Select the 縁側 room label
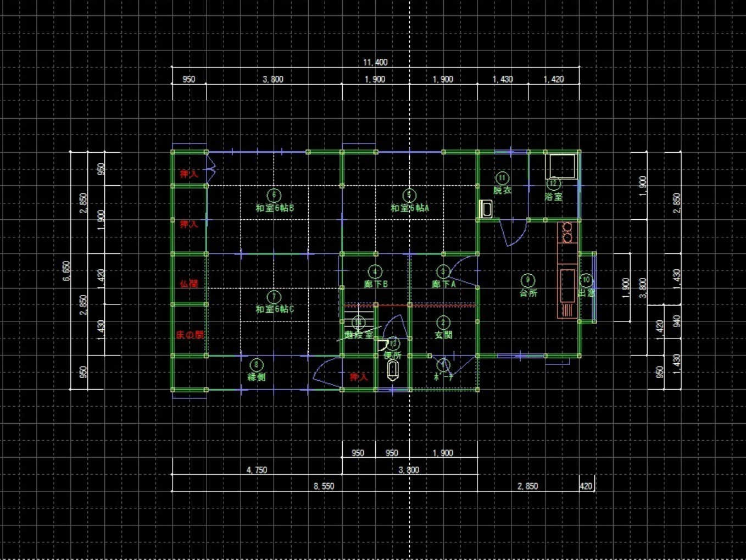This screenshot has height=560, width=746. pyautogui.click(x=257, y=377)
